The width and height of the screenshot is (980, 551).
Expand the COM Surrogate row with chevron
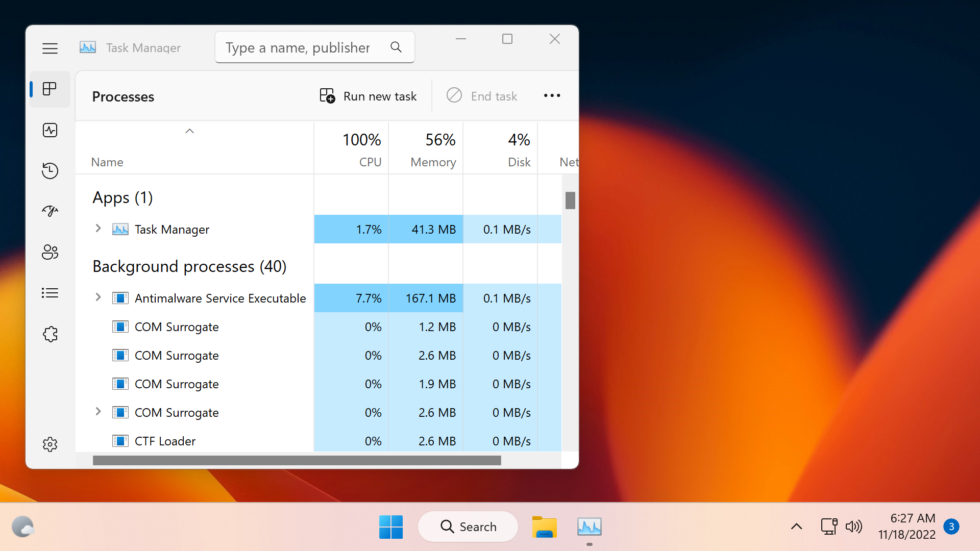(x=98, y=412)
